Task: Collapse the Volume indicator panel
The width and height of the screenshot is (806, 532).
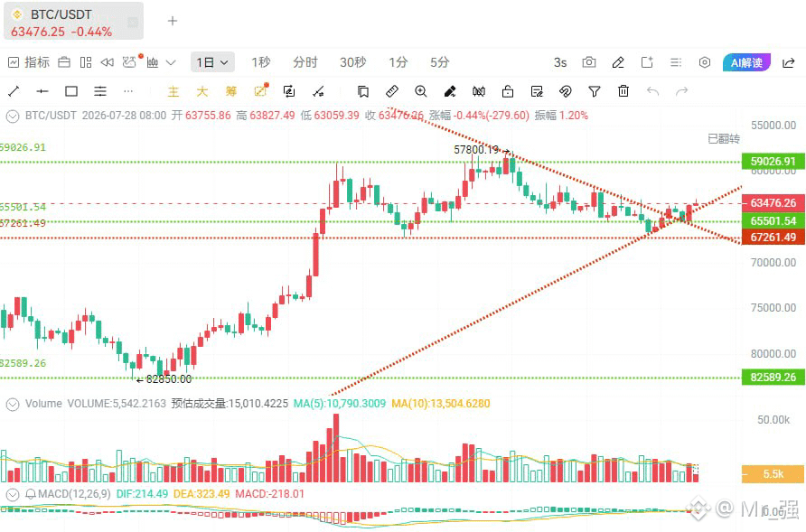Action: pyautogui.click(x=13, y=405)
